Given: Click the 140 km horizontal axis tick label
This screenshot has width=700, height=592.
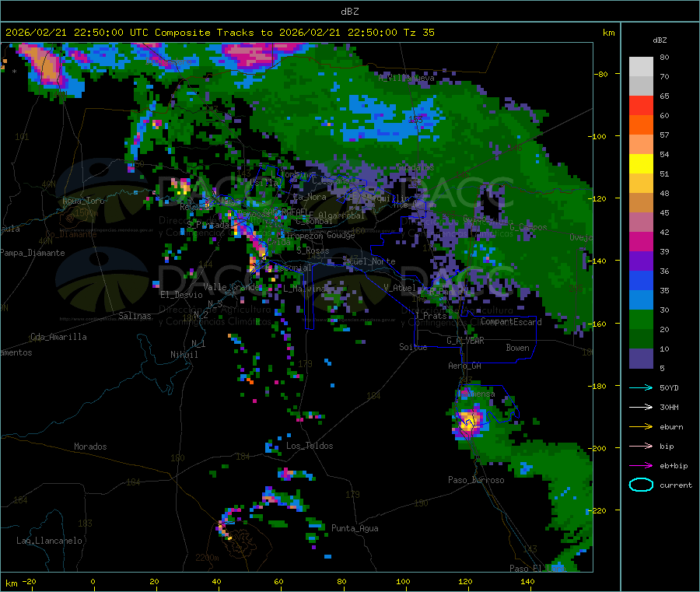Looking at the screenshot, I should tap(527, 581).
